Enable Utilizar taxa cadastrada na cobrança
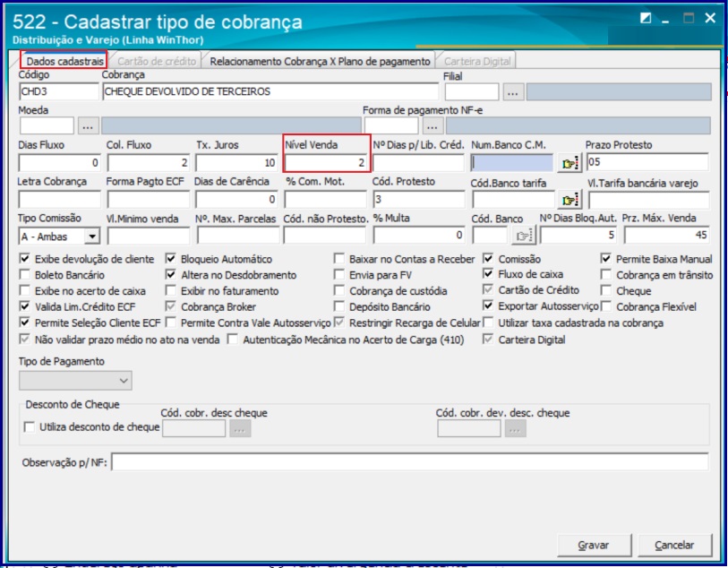 coord(488,323)
